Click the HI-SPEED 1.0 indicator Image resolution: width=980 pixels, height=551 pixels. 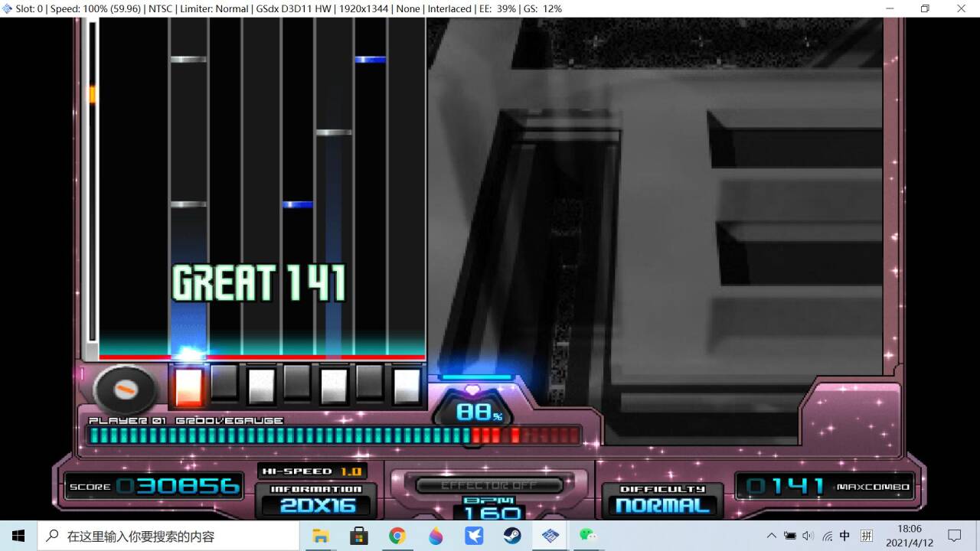tap(312, 471)
